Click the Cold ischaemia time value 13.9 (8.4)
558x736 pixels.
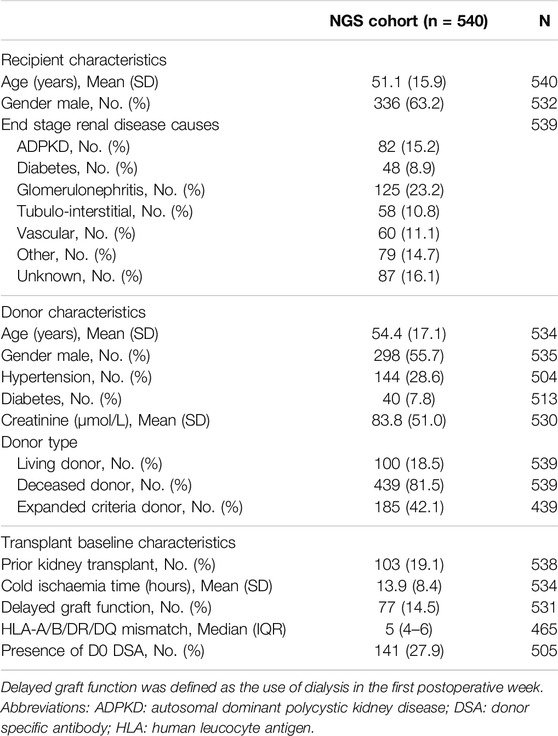click(408, 586)
